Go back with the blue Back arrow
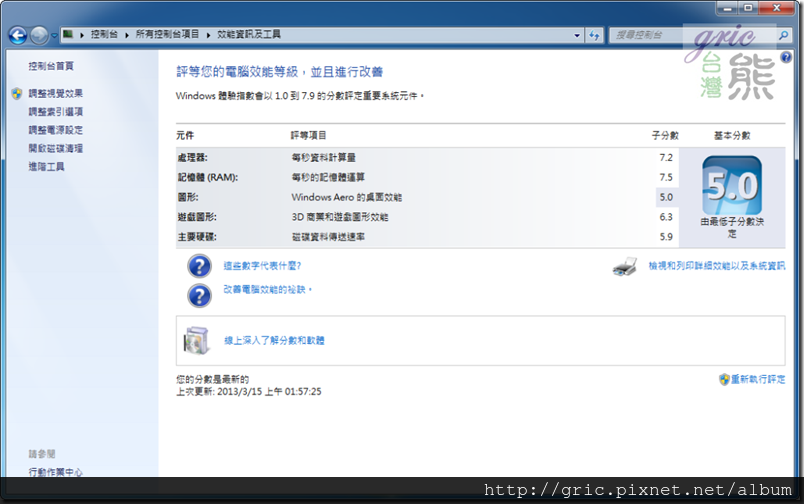 [17, 35]
